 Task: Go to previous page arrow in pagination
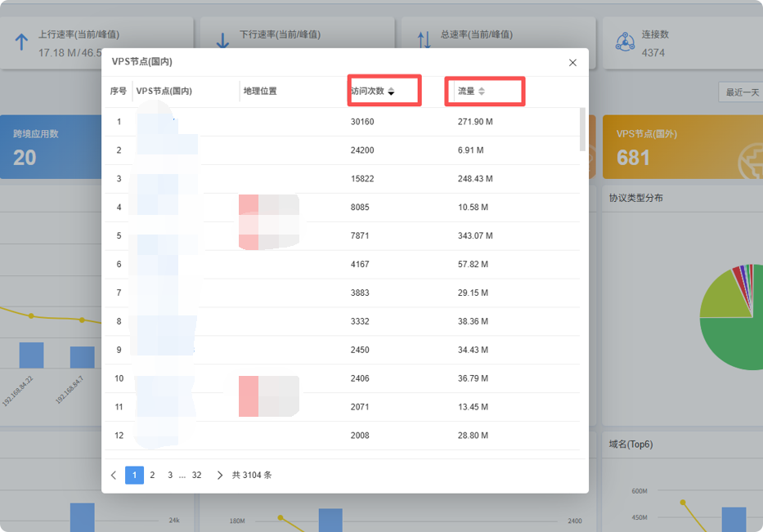coord(114,475)
